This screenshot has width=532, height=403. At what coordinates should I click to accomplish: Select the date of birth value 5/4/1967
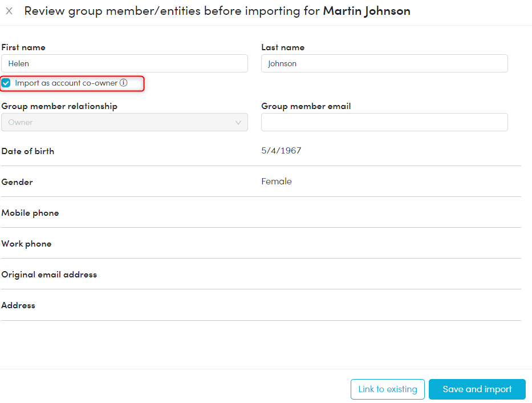[x=281, y=151]
